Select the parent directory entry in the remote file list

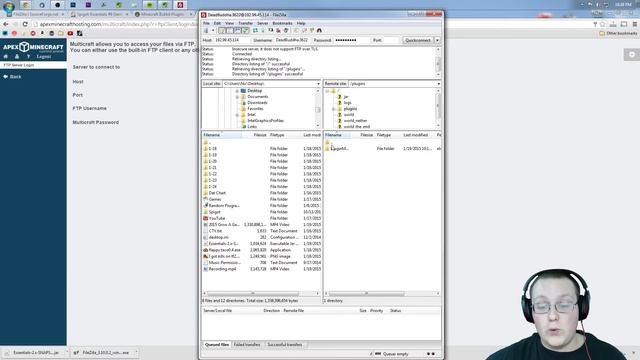(x=330, y=142)
